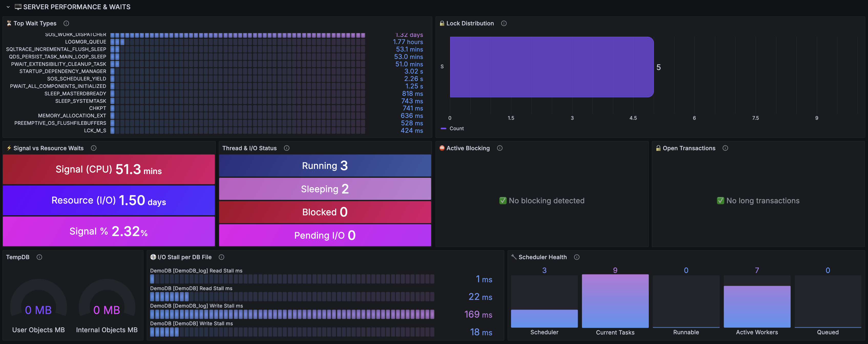Click the Current Tasks bar in Scheduler Health
Screen dimensions: 868x344
click(615, 301)
